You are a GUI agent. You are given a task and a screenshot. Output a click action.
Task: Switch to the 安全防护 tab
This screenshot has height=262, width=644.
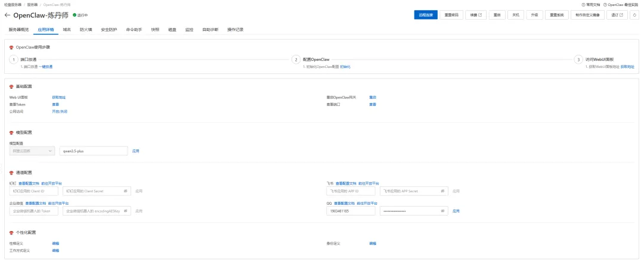[x=109, y=30]
